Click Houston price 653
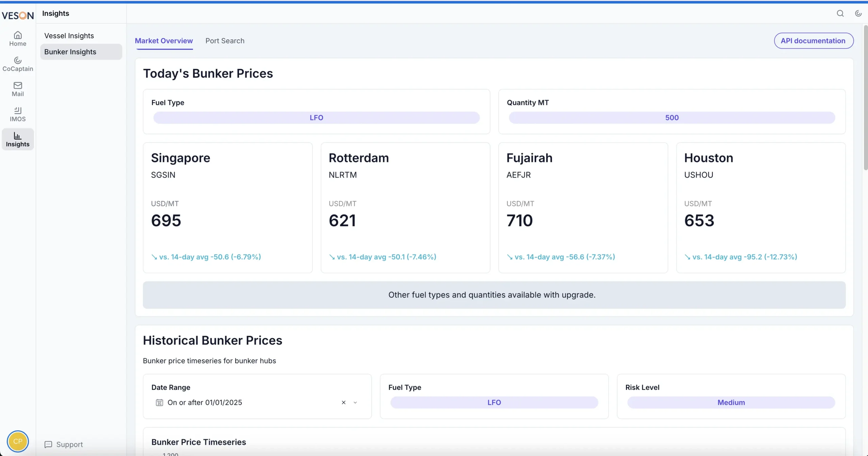The width and height of the screenshot is (868, 456). click(x=699, y=221)
